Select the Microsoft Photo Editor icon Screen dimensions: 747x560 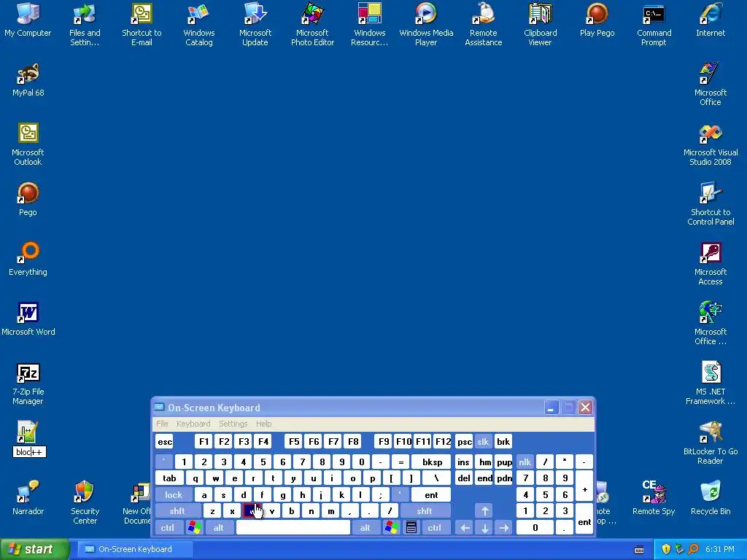312,24
